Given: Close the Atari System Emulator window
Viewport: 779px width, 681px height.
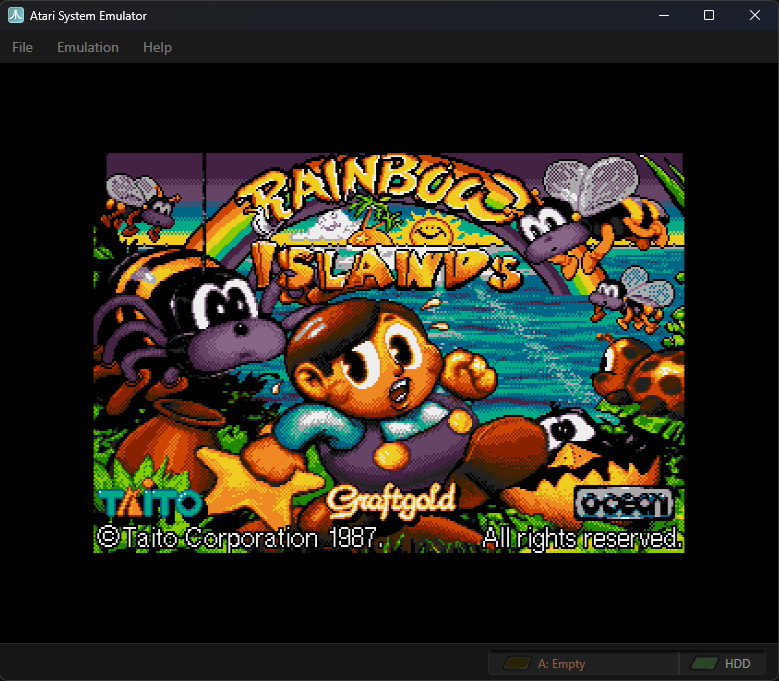Looking at the screenshot, I should [x=755, y=15].
